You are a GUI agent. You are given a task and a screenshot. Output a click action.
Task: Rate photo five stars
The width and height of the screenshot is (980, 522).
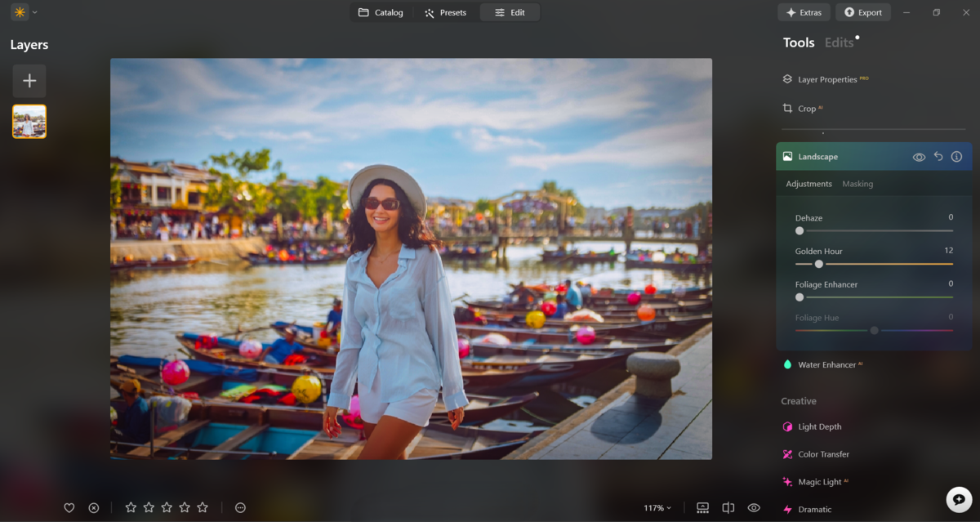tap(203, 507)
